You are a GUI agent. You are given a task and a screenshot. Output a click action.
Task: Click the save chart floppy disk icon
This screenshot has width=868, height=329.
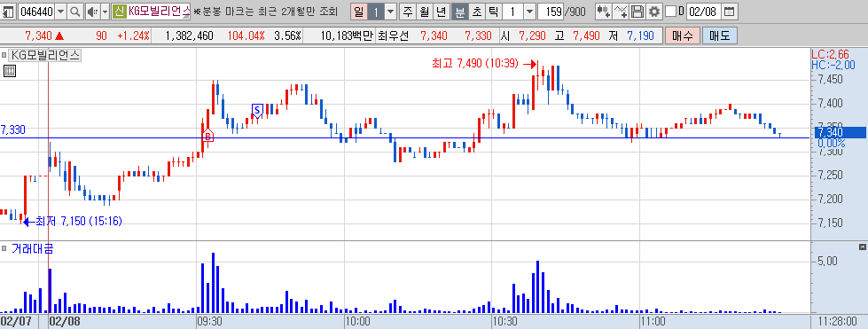(637, 11)
